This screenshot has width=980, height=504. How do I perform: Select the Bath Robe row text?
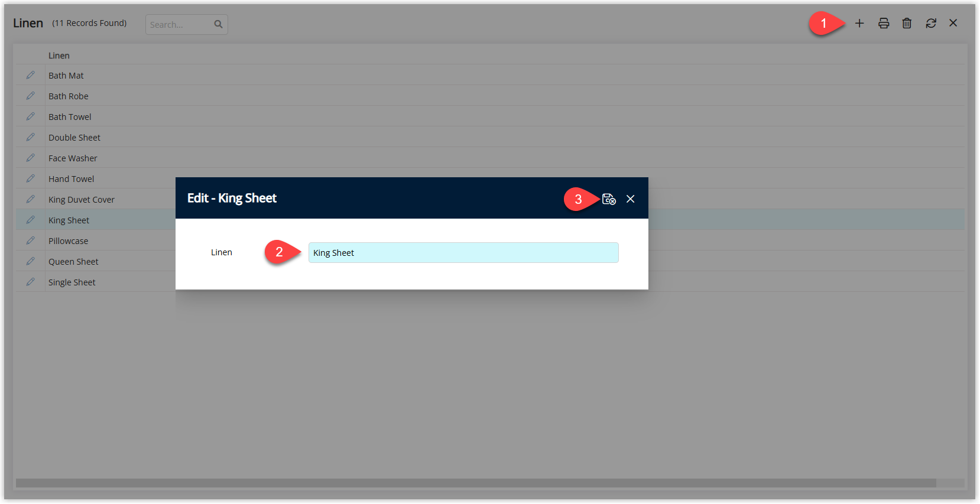[69, 96]
